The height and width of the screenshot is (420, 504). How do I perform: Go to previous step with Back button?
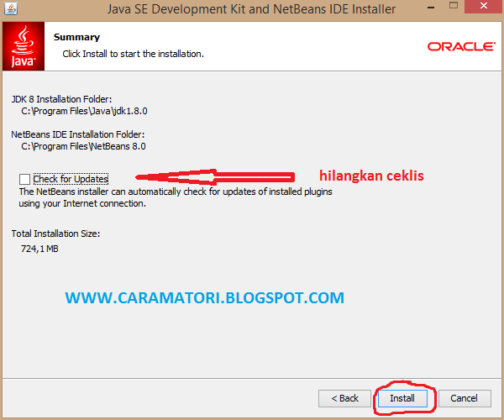(344, 398)
